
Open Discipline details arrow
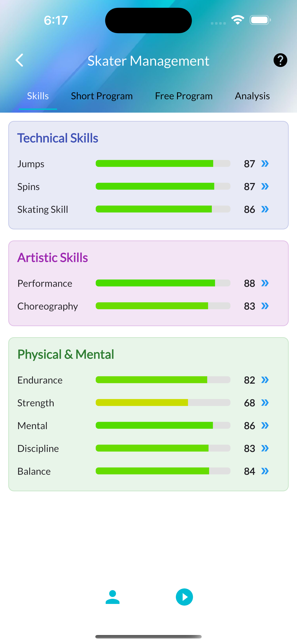265,448
